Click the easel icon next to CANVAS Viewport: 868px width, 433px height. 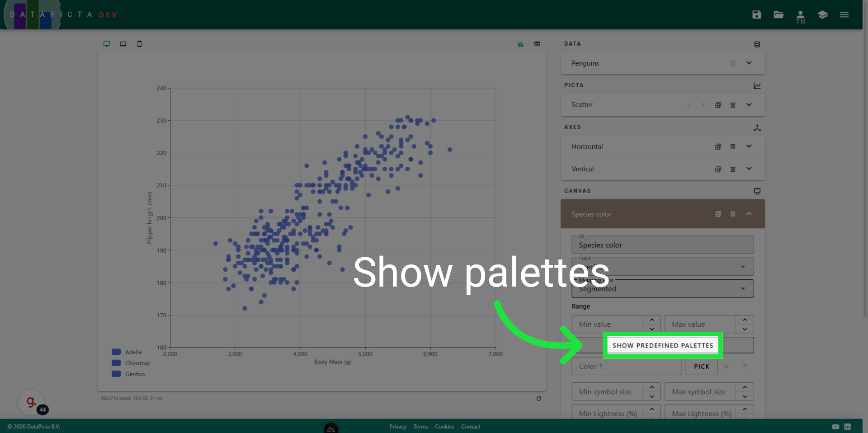757,191
